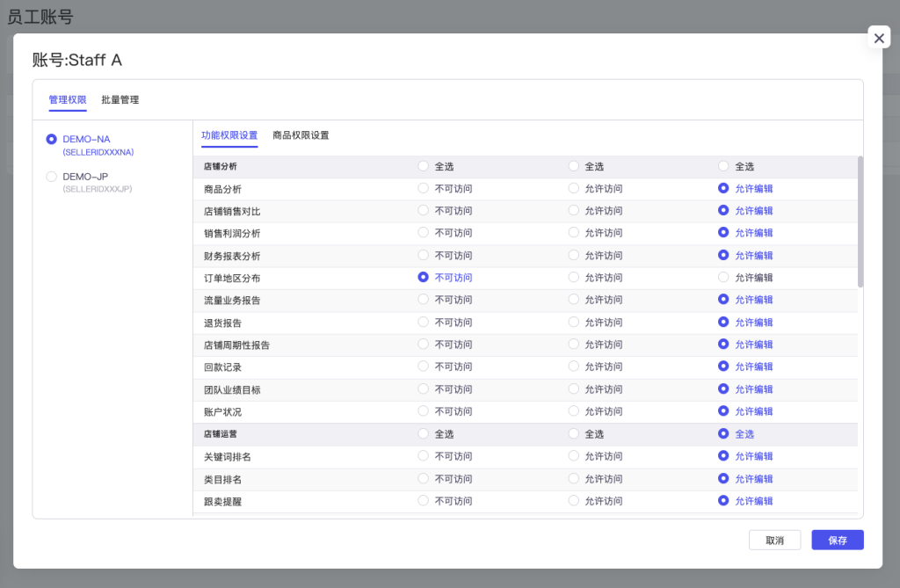
Task: Click the 店铺分析 section header
Action: click(x=221, y=166)
